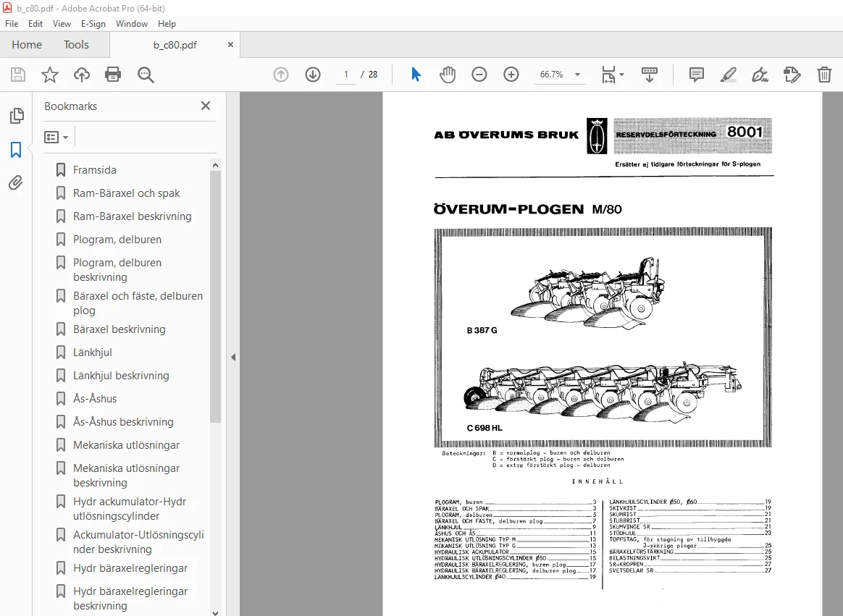Close the b_c80.pdf tab

point(230,45)
